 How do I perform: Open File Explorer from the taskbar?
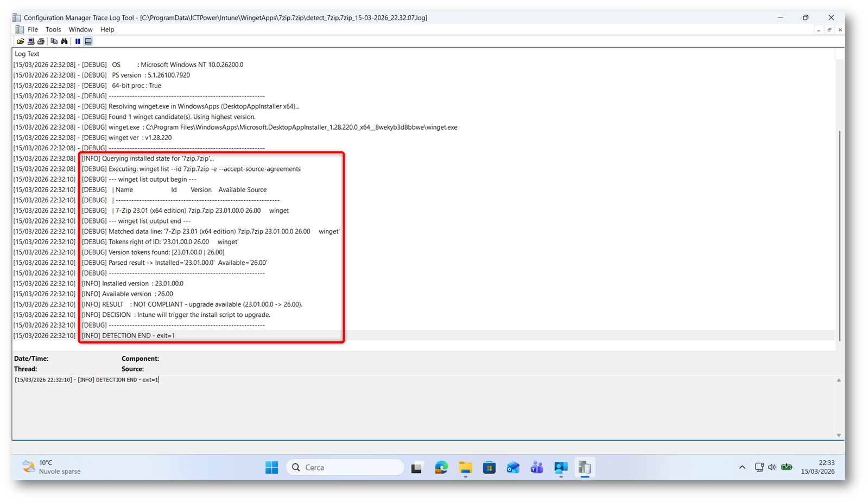465,467
